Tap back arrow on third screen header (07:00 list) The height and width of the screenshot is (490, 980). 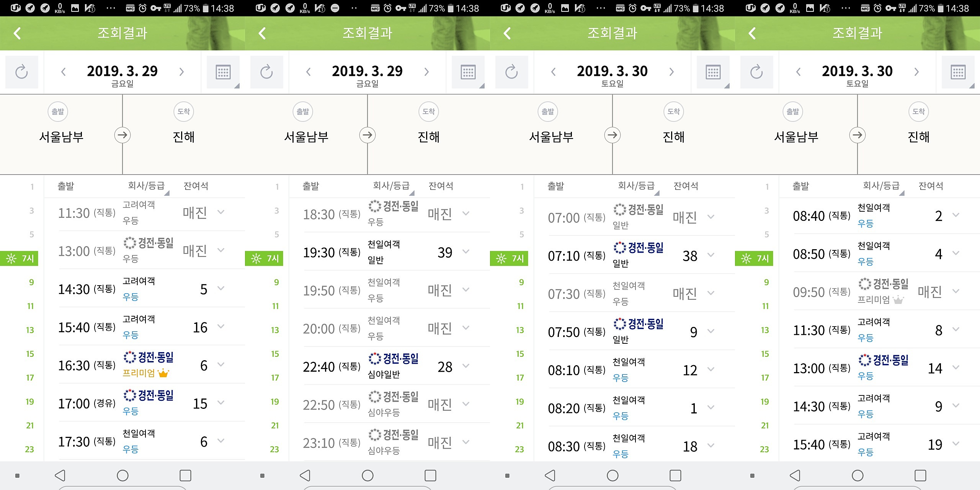click(x=507, y=33)
